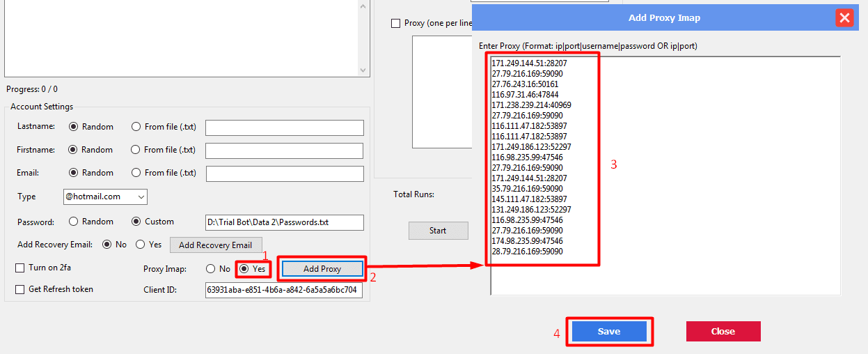Click the proxy line 27.76.243.16:50161

(x=525, y=84)
